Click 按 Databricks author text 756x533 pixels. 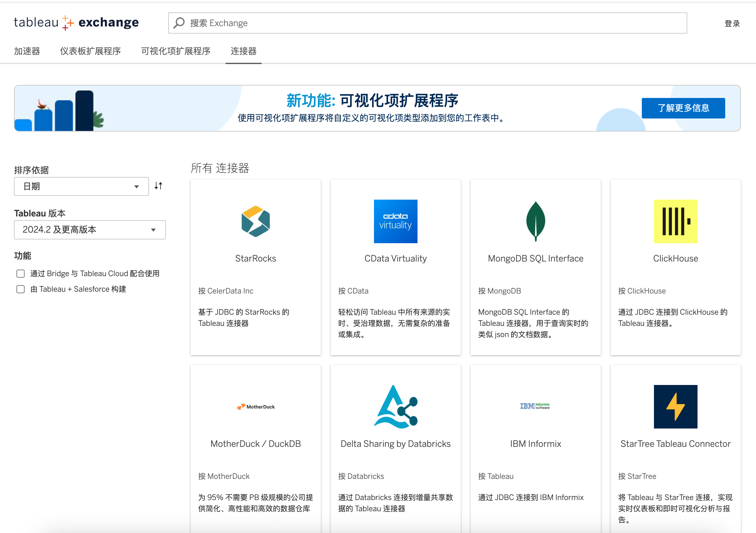[361, 476]
